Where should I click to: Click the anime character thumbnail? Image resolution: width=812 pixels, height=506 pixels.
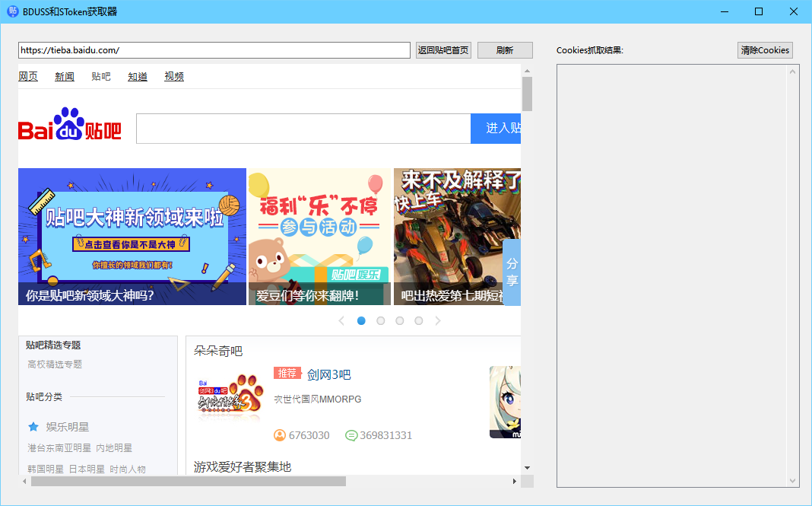tap(505, 402)
